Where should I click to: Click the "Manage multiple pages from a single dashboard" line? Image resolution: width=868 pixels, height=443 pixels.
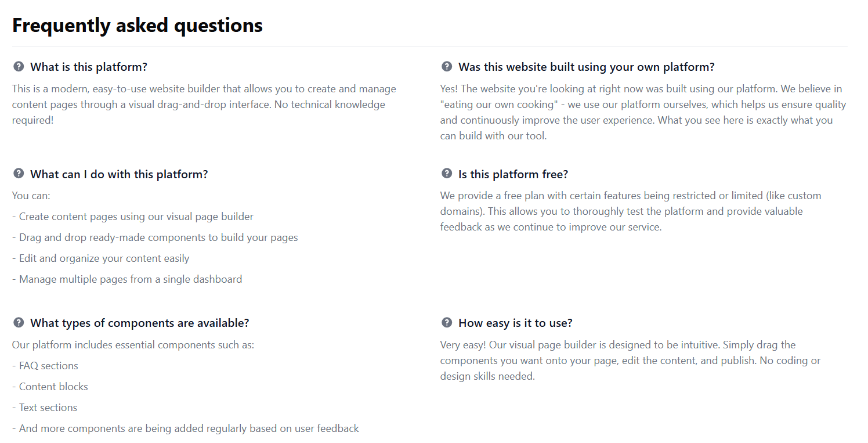pyautogui.click(x=127, y=279)
